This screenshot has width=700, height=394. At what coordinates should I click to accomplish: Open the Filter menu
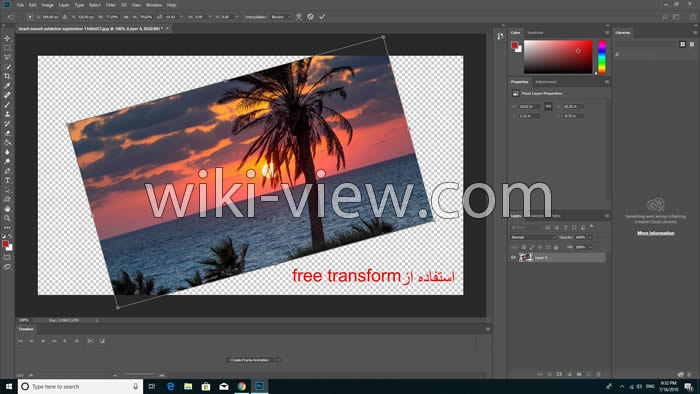pos(110,5)
